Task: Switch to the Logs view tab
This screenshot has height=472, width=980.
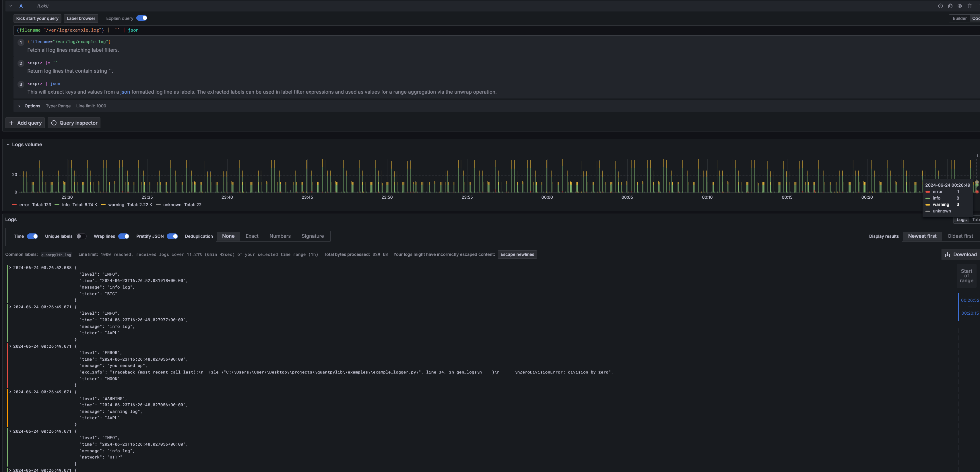Action: pyautogui.click(x=961, y=220)
